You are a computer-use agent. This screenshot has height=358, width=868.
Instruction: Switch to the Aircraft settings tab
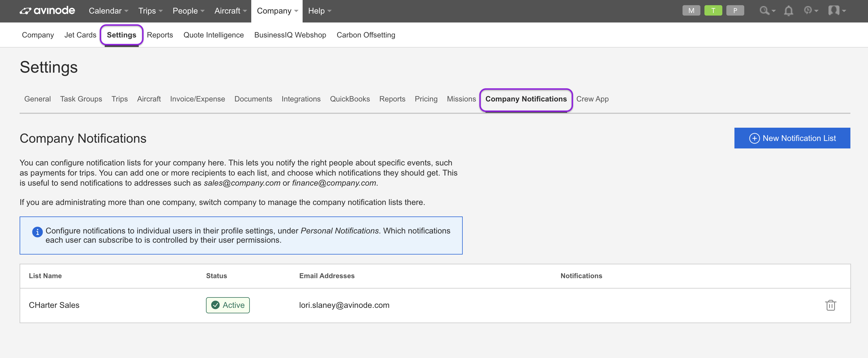pyautogui.click(x=149, y=99)
